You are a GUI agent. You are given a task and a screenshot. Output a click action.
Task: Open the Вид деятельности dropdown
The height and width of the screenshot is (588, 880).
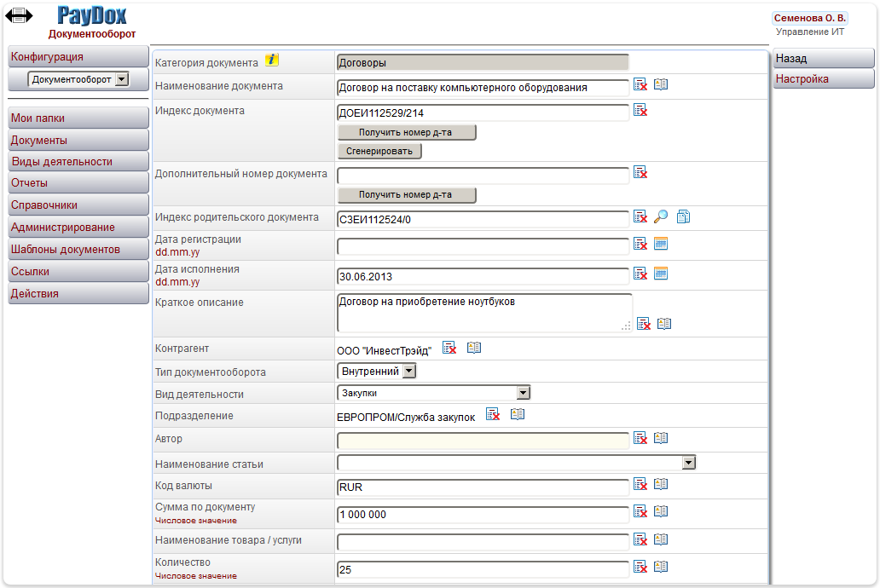point(524,393)
